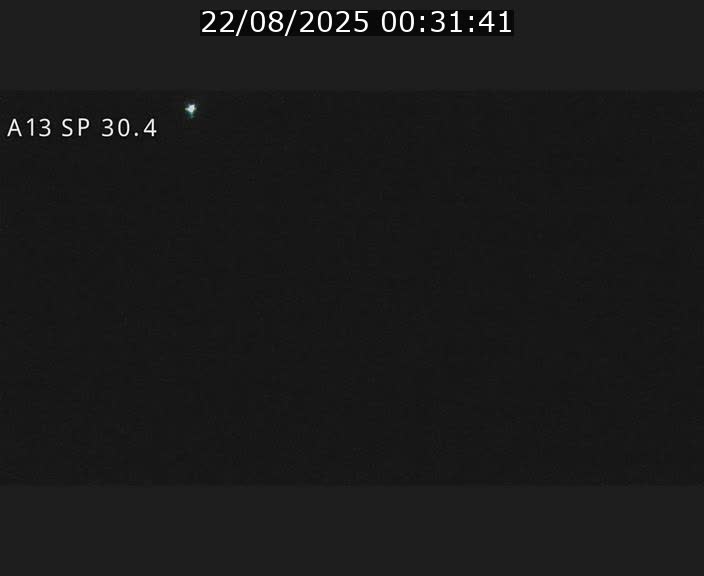Viewport: 704px width, 576px height.
Task: Click the black bar left of the timestamp
Action: point(100,45)
